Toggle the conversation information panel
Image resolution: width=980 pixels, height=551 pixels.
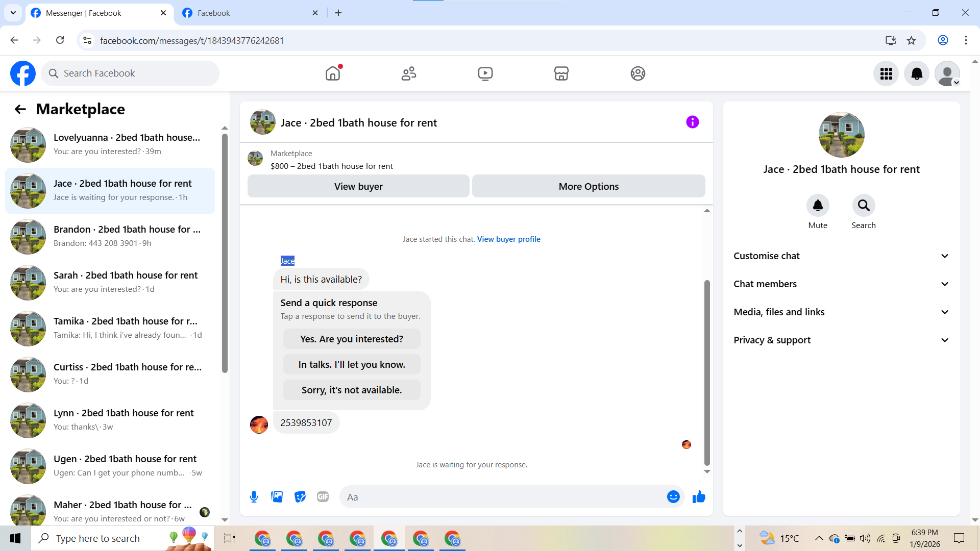point(692,122)
